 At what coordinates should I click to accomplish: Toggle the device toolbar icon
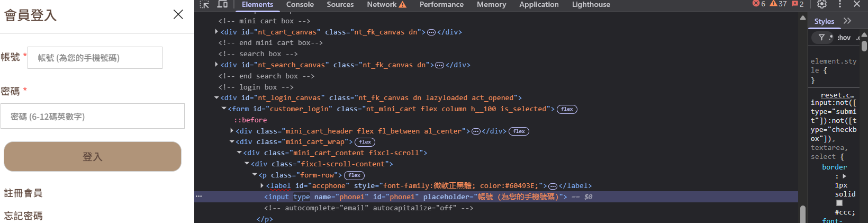(223, 4)
